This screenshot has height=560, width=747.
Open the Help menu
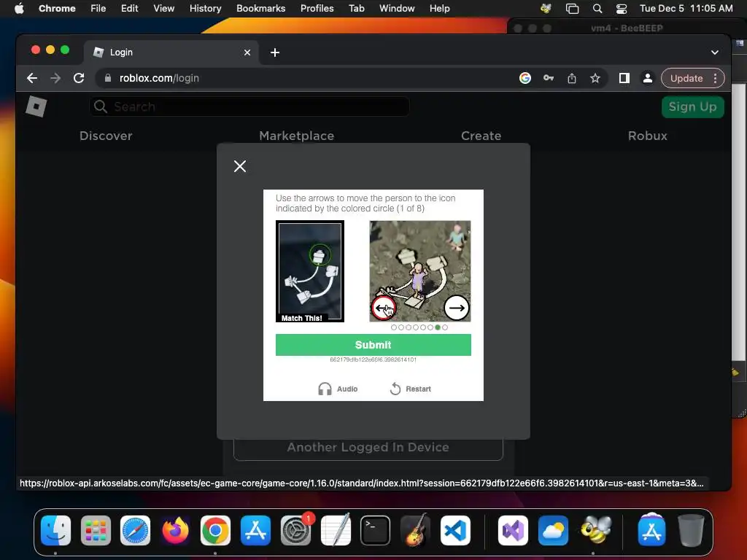(439, 9)
